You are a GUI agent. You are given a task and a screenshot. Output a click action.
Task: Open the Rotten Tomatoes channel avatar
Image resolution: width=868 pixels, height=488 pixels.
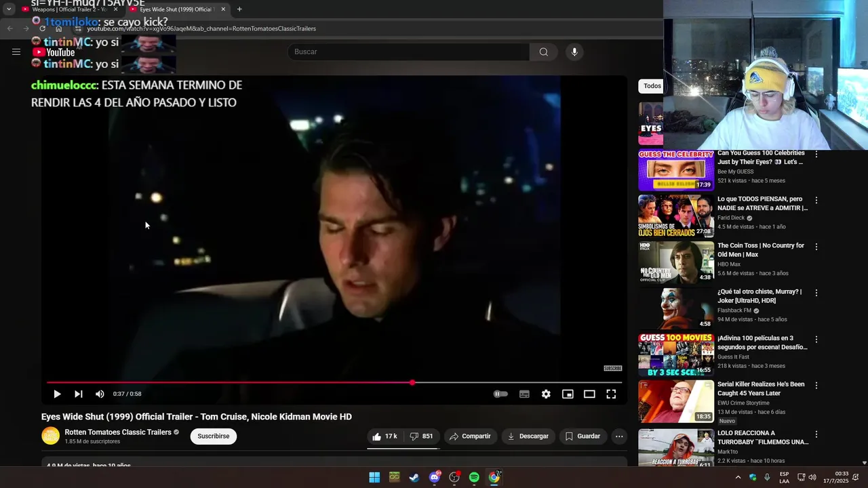click(x=51, y=436)
